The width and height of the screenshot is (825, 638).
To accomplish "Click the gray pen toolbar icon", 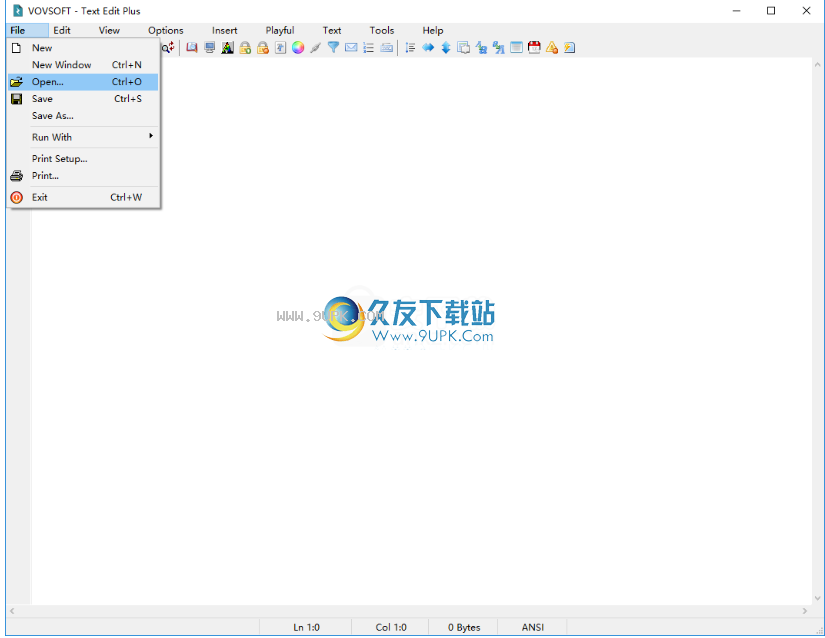I will click(x=316, y=48).
